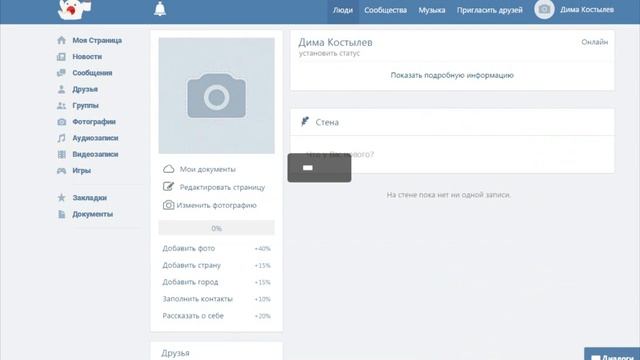The height and width of the screenshot is (360, 640).
Task: Open the Музыка header item
Action: 431,10
